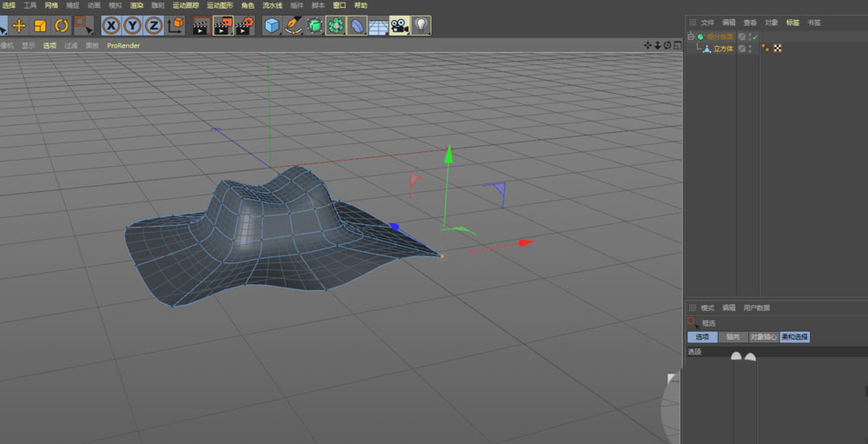868x444 pixels.
Task: Select the Scale tool
Action: pos(40,25)
